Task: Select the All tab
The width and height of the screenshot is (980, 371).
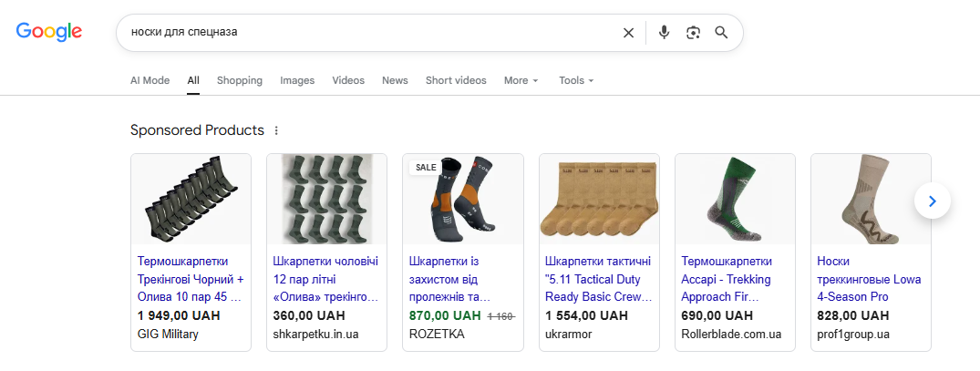Action: [193, 80]
